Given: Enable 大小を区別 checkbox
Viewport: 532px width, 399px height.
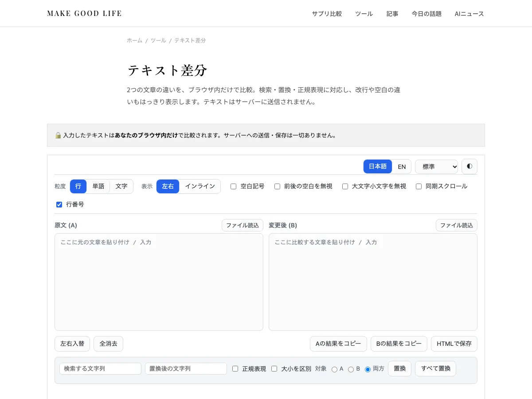Looking at the screenshot, I should pos(274,368).
